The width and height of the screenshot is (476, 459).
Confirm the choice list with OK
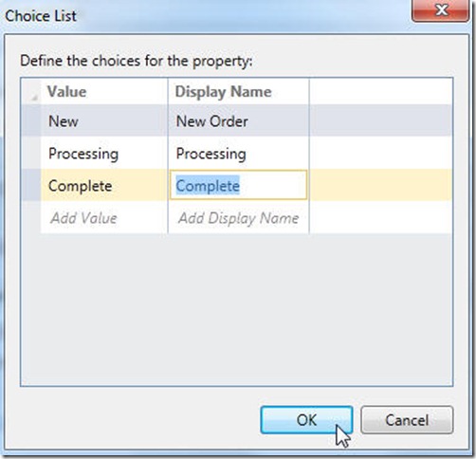tap(306, 420)
